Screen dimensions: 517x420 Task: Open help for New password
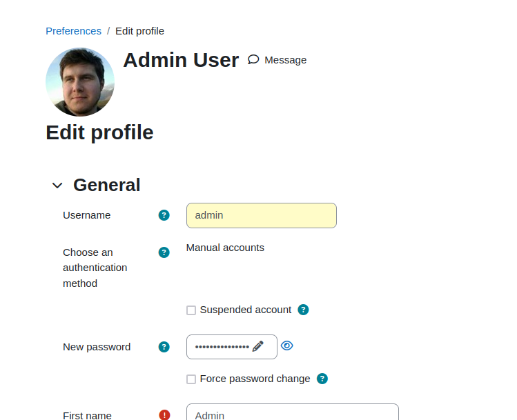pos(164,347)
